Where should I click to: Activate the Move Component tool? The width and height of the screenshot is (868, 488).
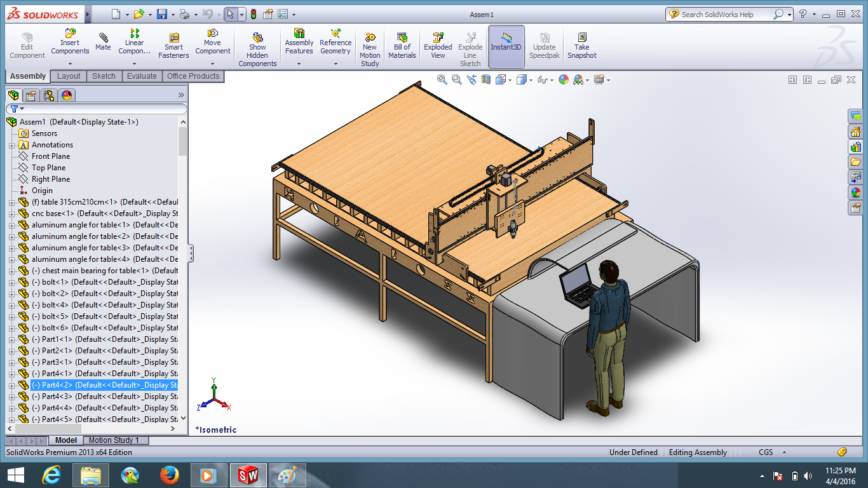click(213, 42)
